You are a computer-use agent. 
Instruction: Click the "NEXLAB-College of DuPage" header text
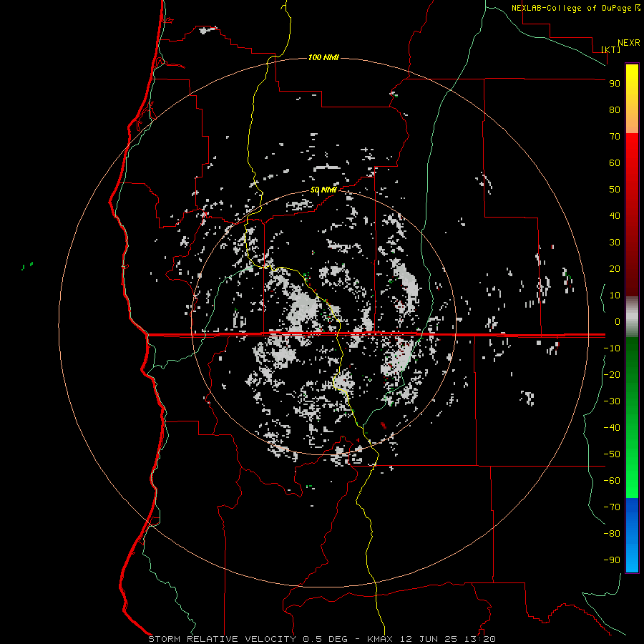[571, 8]
